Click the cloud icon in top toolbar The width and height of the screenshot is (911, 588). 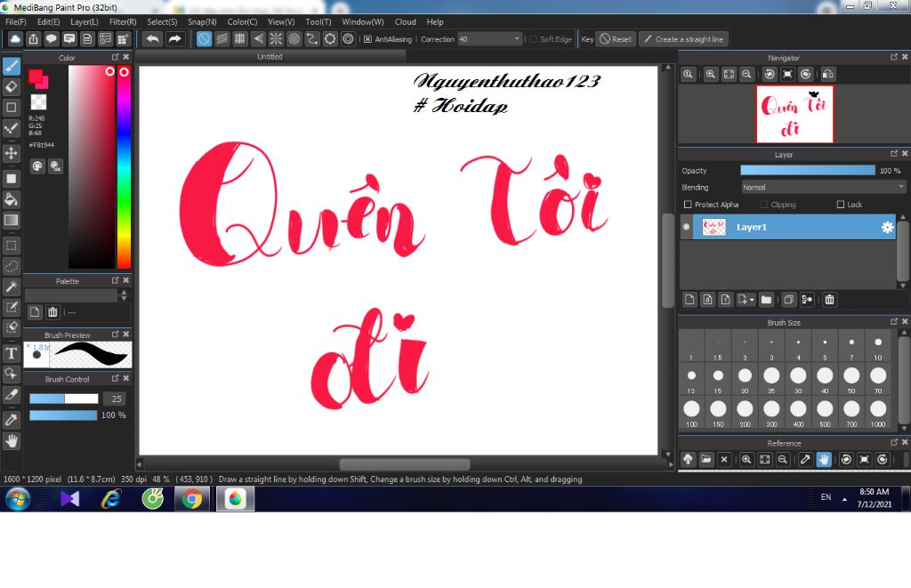[x=15, y=39]
